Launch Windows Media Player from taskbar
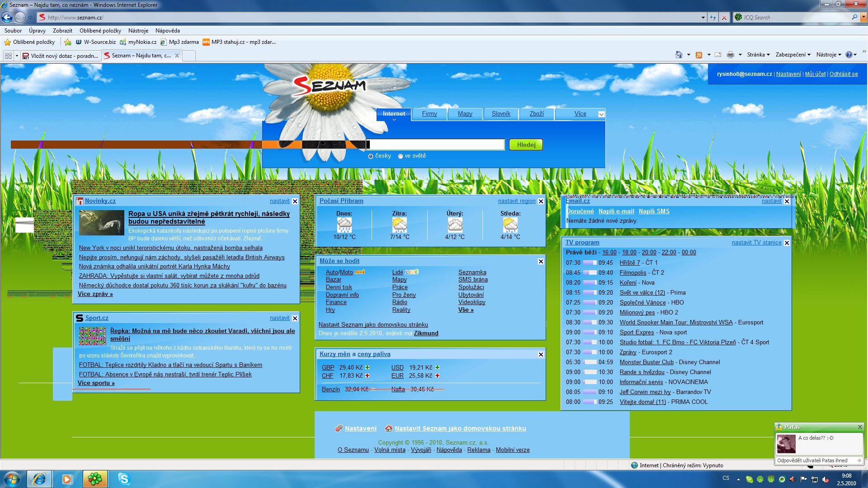 pos(67,479)
